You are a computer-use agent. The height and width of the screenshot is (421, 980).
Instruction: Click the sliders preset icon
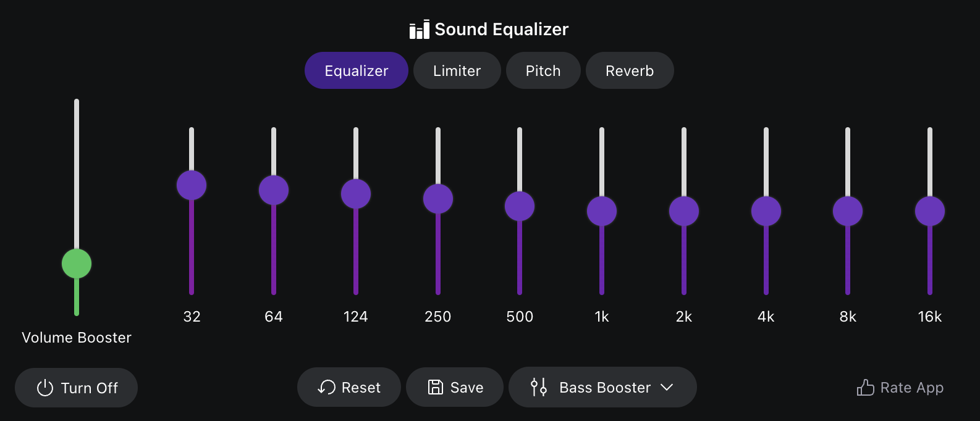(539, 387)
